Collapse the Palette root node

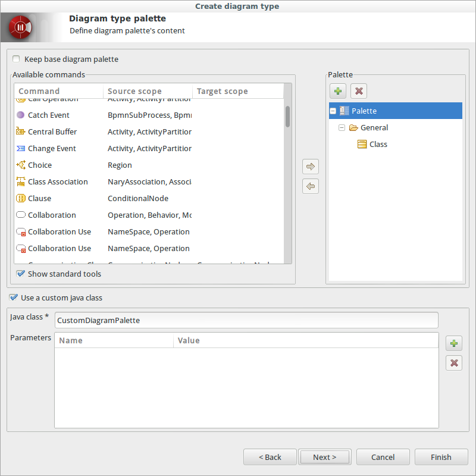(333, 111)
